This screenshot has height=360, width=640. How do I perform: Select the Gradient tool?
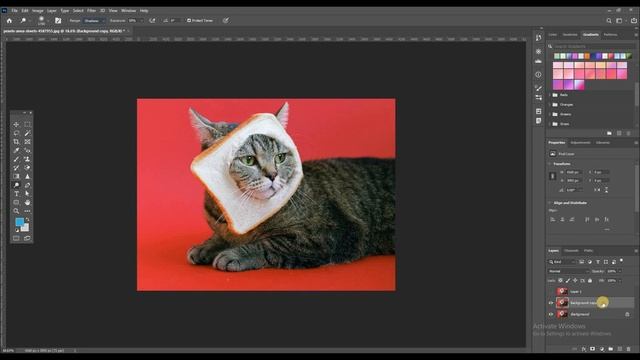click(16, 176)
